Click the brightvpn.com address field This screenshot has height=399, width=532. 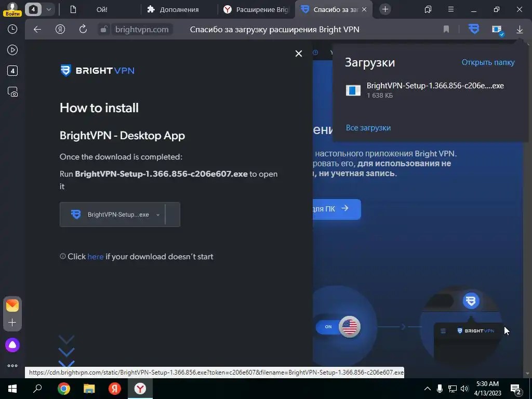[x=142, y=30]
